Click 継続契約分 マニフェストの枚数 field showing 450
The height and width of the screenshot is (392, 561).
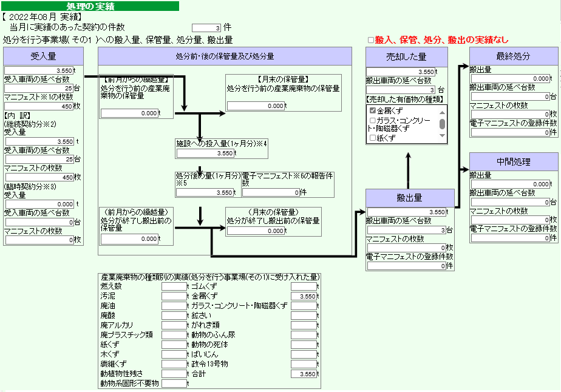click(39, 177)
